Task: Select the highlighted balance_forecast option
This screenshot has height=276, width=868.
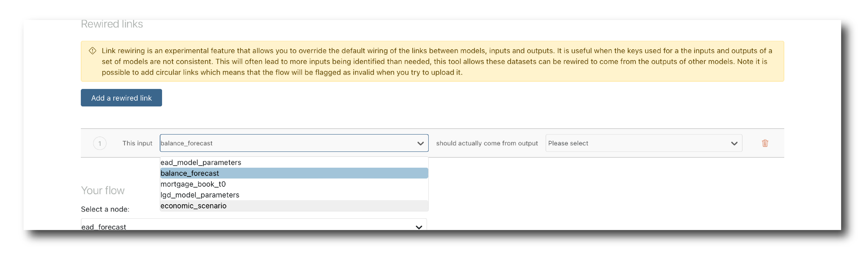Action: (190, 173)
